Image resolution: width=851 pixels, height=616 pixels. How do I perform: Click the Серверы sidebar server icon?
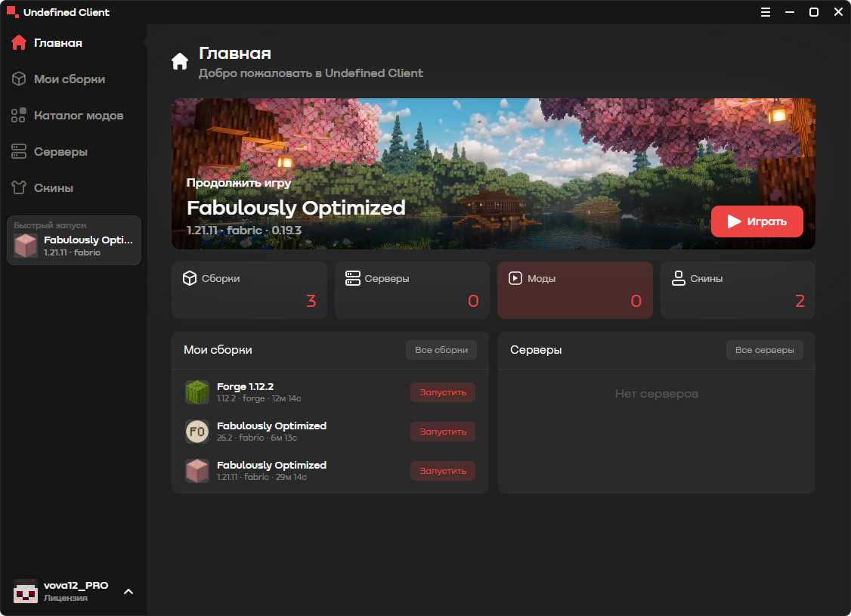(x=19, y=151)
